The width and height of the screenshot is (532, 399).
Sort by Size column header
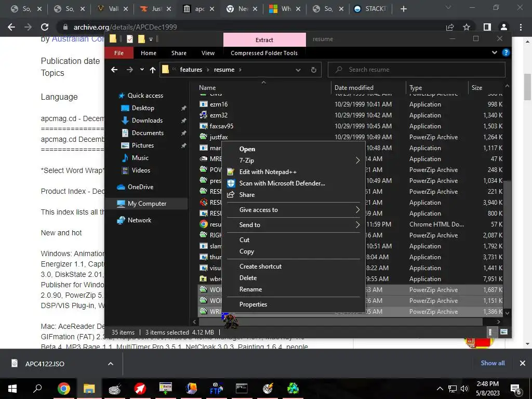[x=486, y=87]
